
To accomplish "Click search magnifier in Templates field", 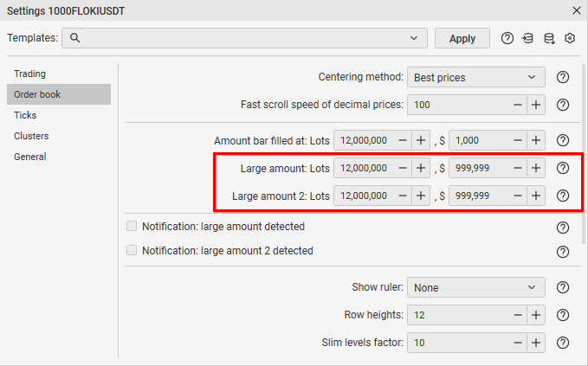I will coord(74,38).
